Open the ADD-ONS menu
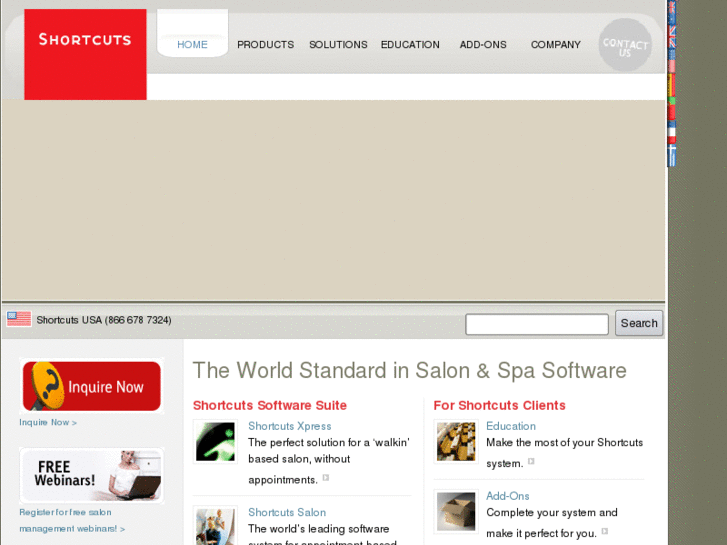The image size is (727, 545). (x=483, y=45)
